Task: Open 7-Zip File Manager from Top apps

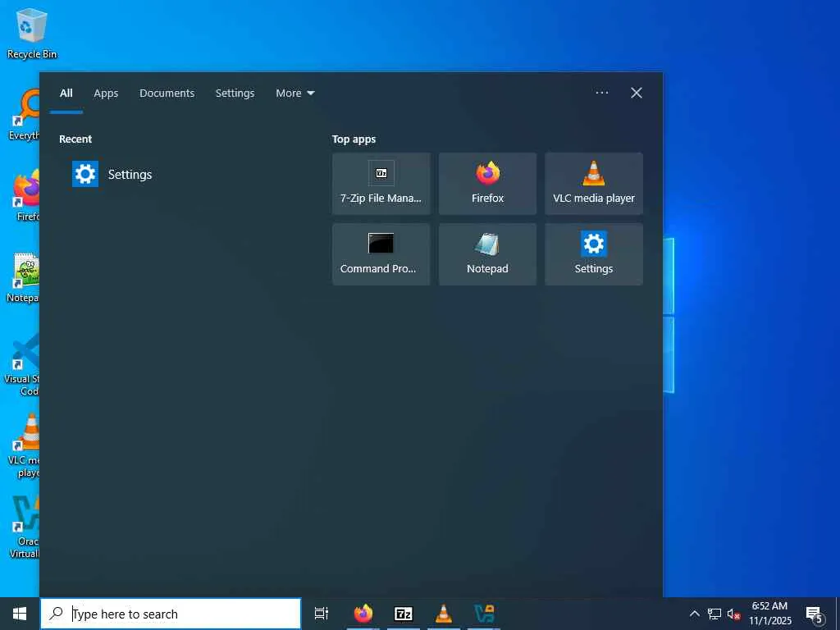Action: point(381,184)
